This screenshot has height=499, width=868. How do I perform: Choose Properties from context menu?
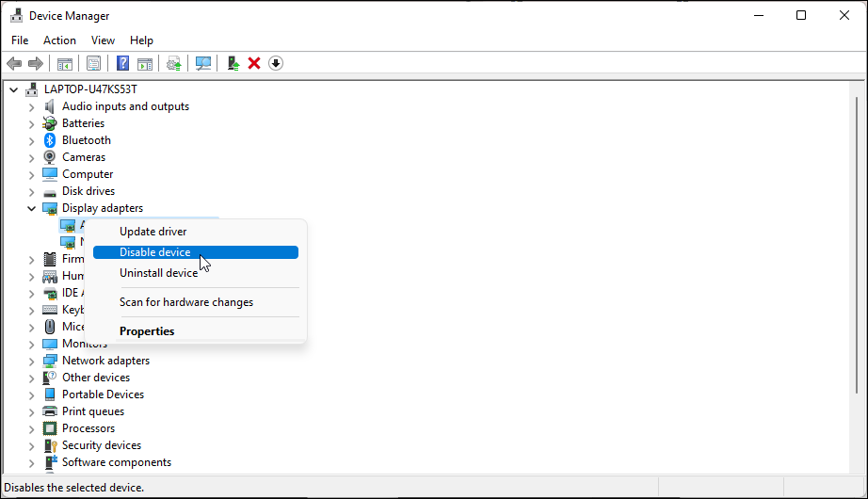196,331
